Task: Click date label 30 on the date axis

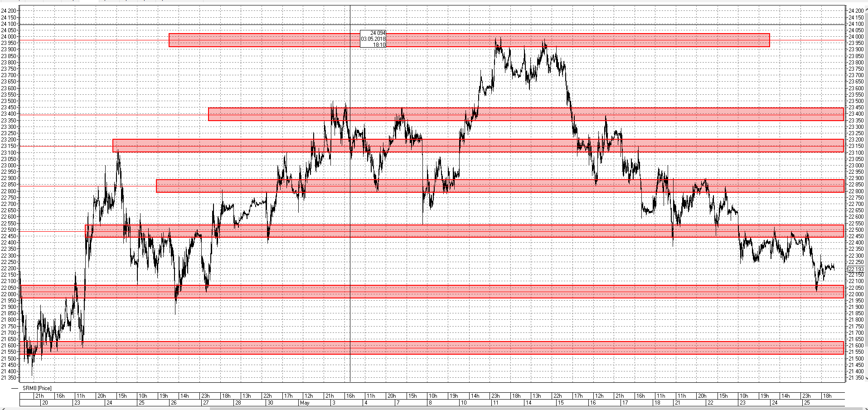Action: click(x=271, y=403)
